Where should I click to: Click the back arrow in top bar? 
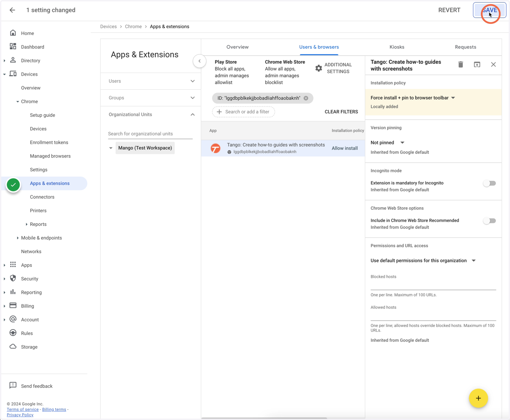click(12, 10)
